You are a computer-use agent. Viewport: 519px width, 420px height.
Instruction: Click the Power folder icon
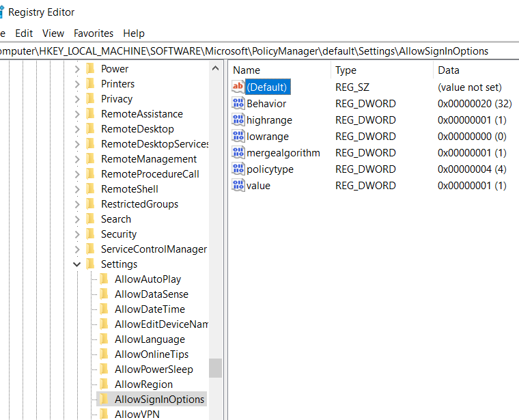click(90, 68)
